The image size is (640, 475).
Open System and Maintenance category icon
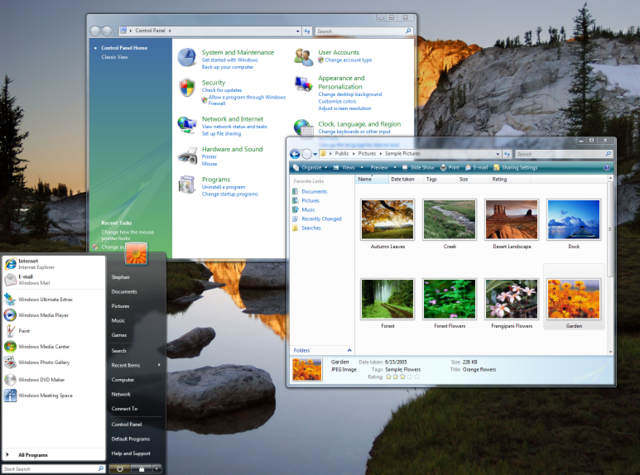187,58
